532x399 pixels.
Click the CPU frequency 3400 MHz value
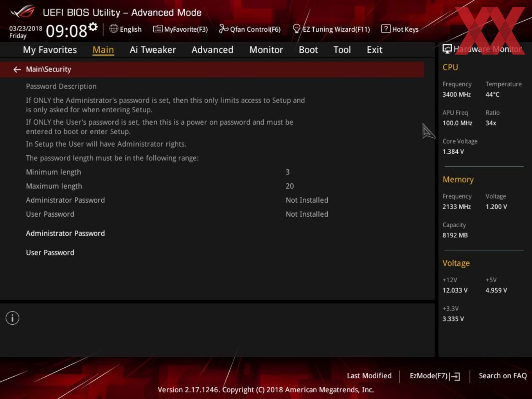[457, 94]
